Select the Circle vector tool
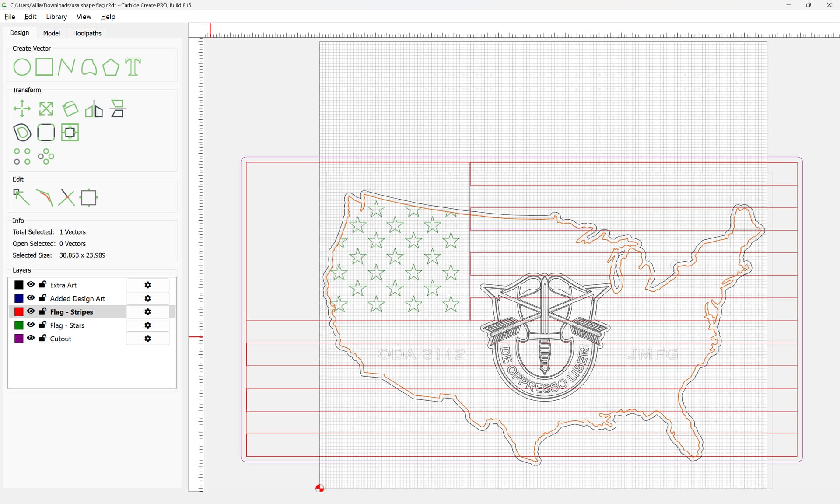This screenshot has height=504, width=840. 22,67
